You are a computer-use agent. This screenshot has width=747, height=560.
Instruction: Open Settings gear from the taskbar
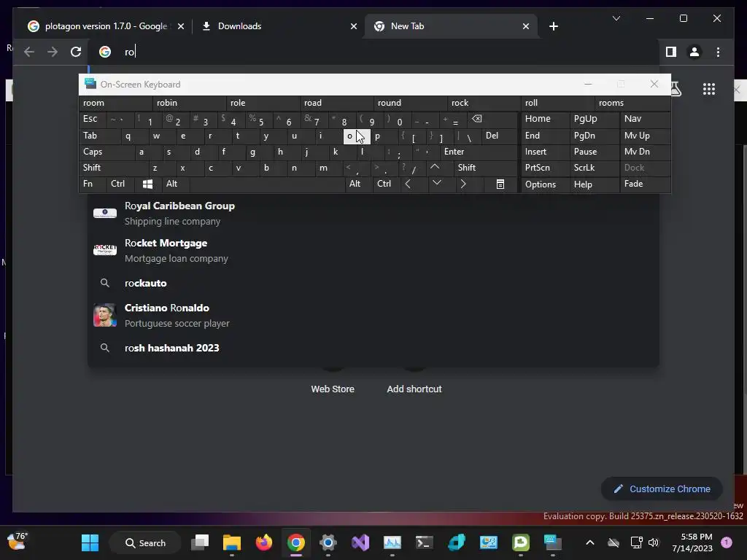[328, 542]
